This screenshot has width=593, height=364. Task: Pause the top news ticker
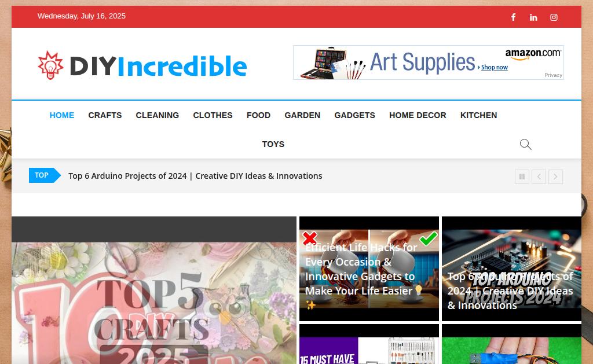[522, 177]
